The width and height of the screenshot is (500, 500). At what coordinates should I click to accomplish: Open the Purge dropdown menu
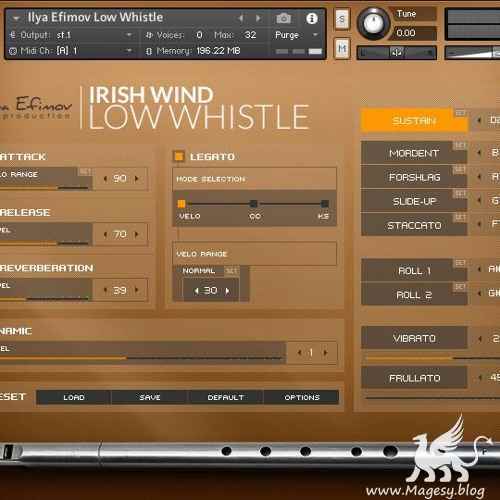[x=296, y=35]
